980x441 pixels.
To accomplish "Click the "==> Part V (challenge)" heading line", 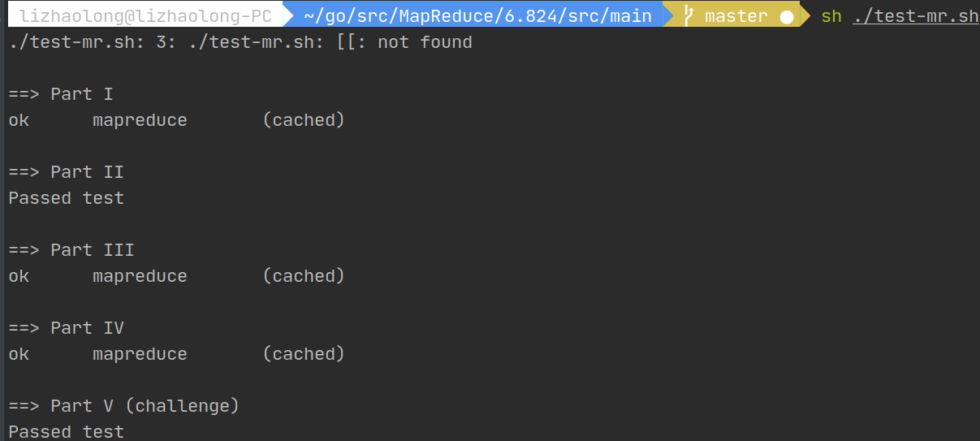I will coord(123,406).
